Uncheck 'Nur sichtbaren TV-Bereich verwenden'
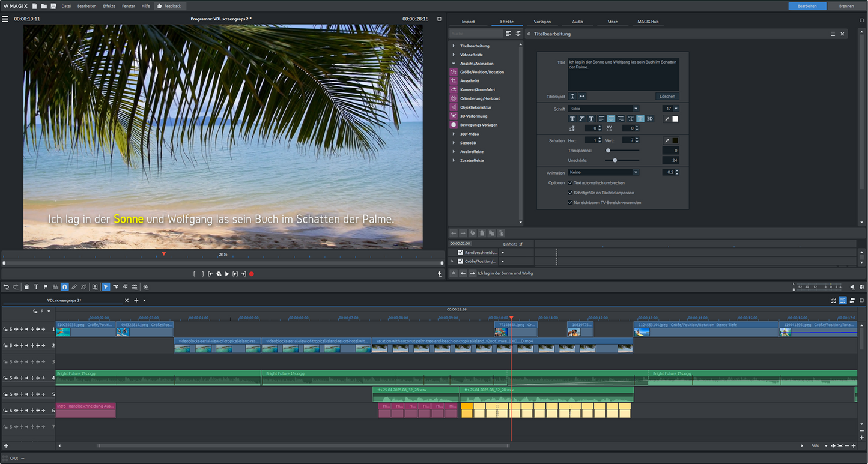 point(570,202)
